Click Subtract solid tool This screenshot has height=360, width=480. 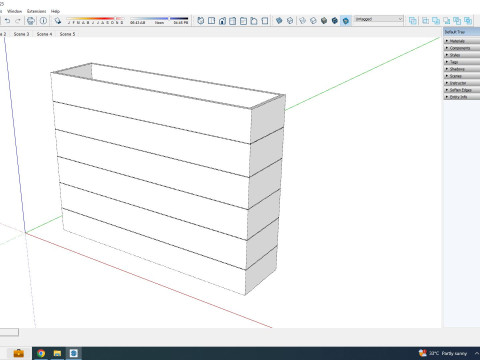click(447, 21)
